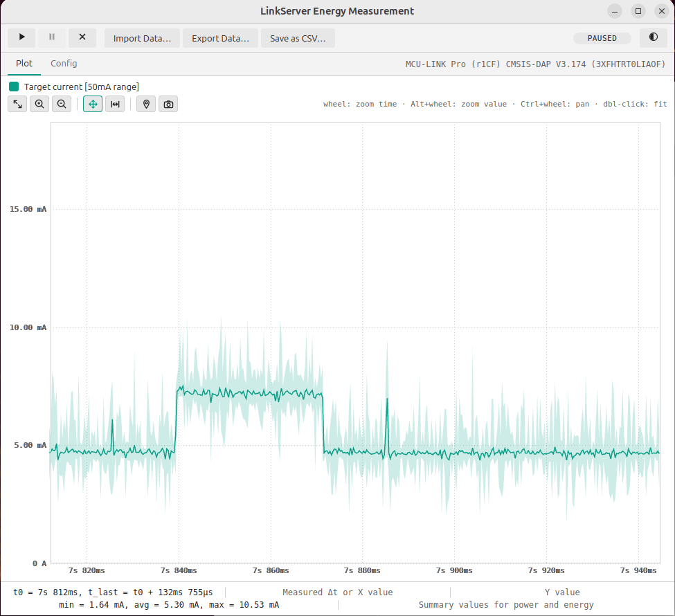Click the zoom out magnifier icon

pyautogui.click(x=62, y=105)
